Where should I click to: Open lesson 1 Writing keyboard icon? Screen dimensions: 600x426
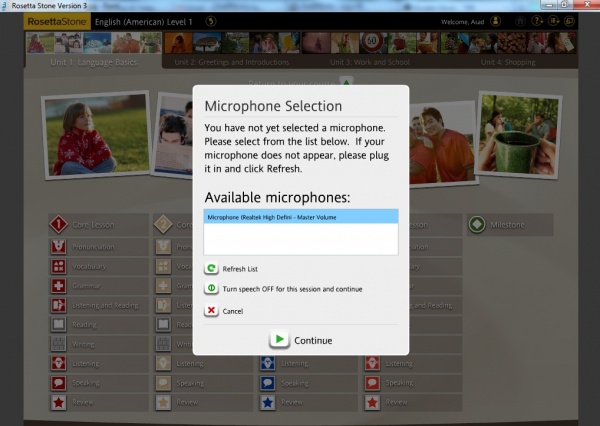tap(59, 344)
